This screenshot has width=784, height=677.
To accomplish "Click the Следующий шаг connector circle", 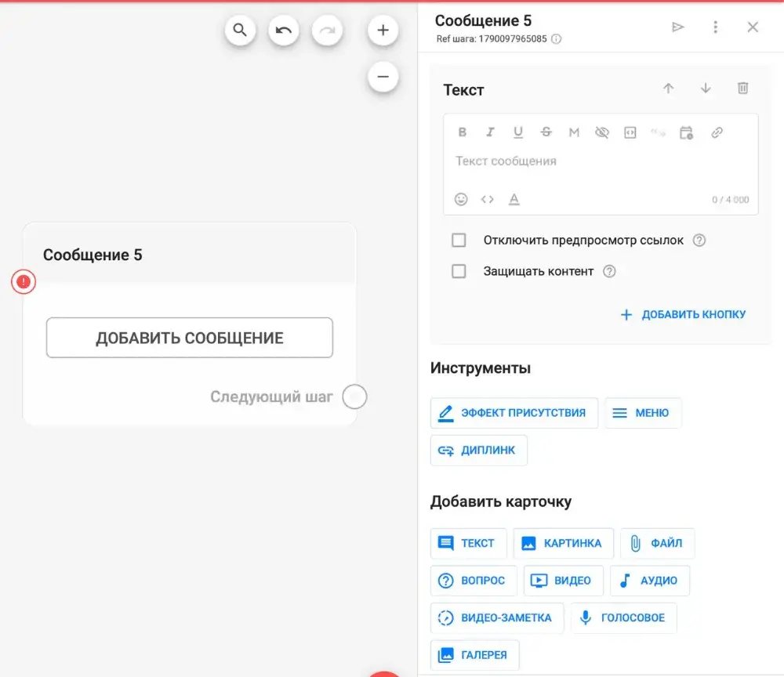I will click(x=354, y=396).
